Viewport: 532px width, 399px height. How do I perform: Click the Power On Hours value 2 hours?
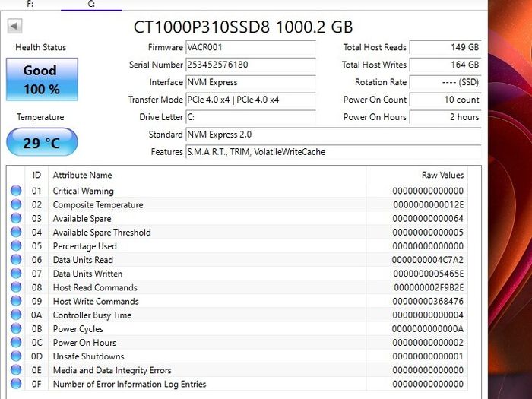click(445, 117)
